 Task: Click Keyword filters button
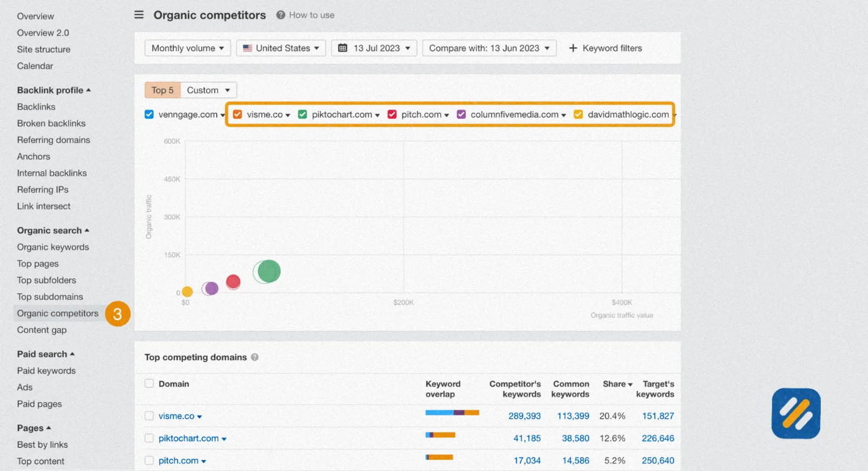(605, 48)
